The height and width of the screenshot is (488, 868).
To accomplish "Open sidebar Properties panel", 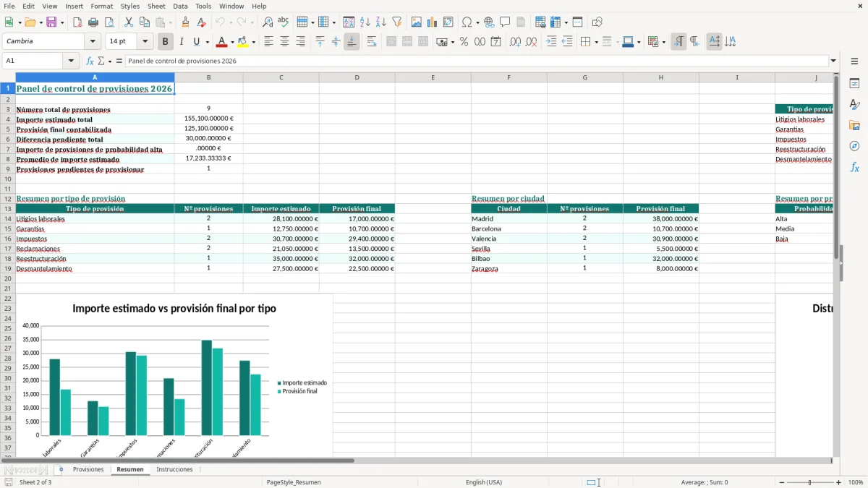I will (854, 84).
